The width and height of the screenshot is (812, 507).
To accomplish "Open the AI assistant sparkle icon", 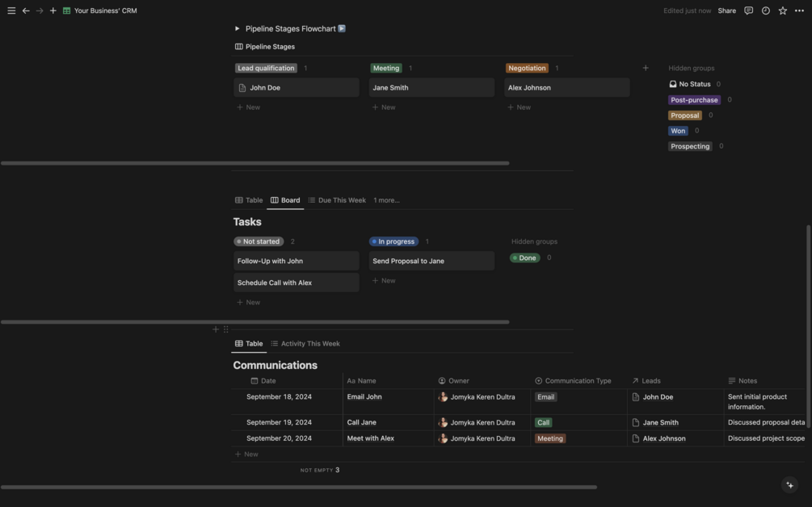I will (x=789, y=484).
